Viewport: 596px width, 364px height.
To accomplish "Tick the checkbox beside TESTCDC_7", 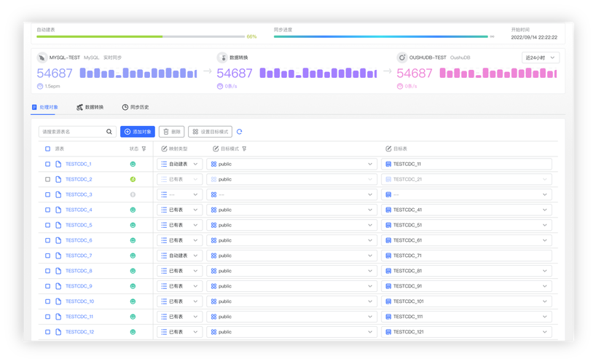I will (x=48, y=256).
